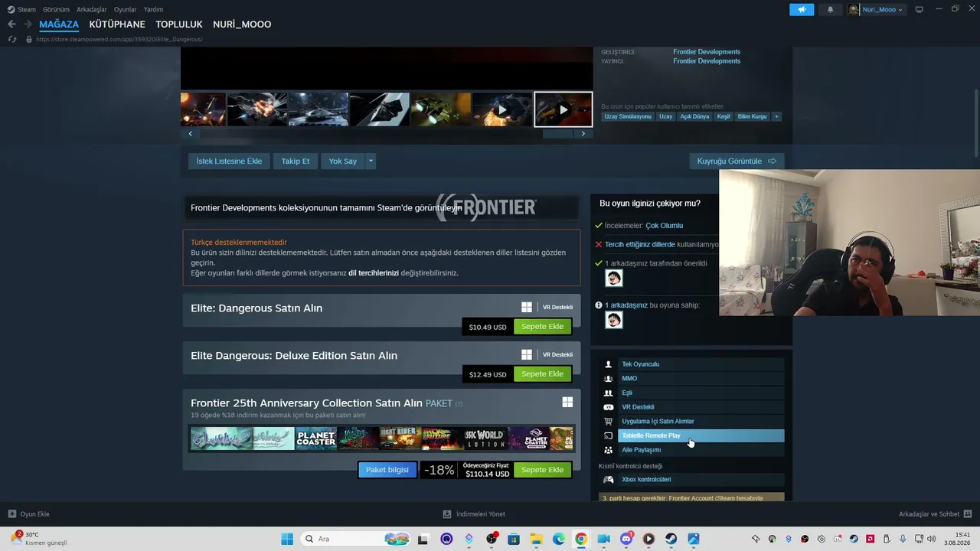Click Kuyruğu Görüntüle button

pyautogui.click(x=737, y=161)
